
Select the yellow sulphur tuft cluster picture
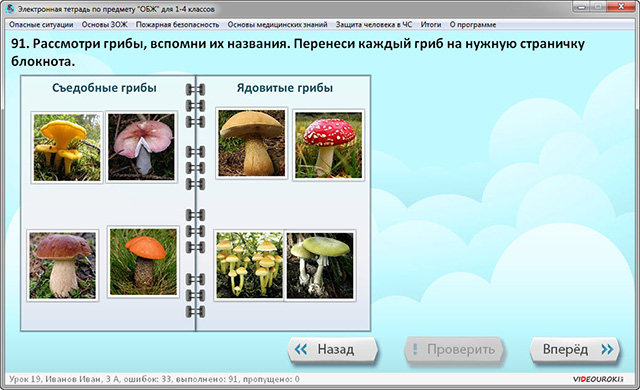click(249, 265)
